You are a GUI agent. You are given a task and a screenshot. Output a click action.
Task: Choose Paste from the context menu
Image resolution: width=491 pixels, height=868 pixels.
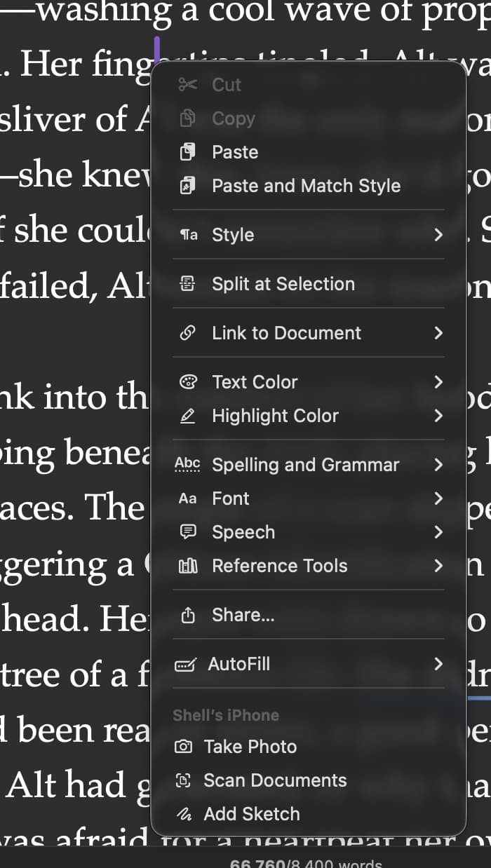(235, 152)
